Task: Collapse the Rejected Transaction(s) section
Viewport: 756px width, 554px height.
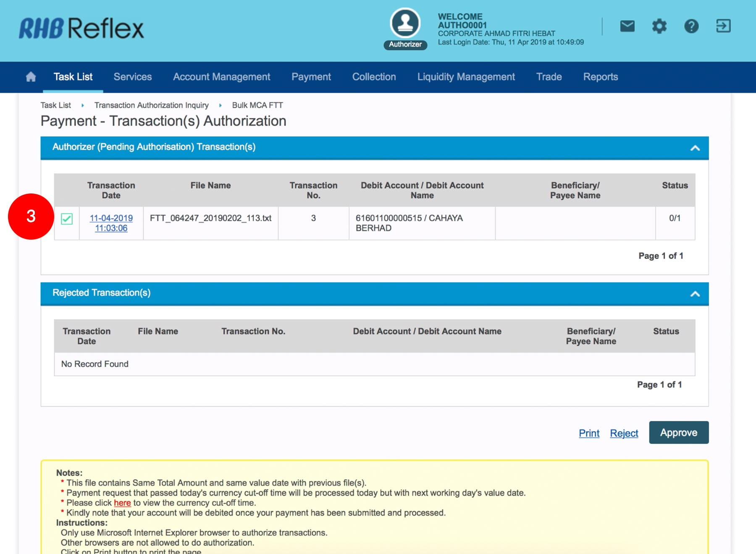Action: 695,294
